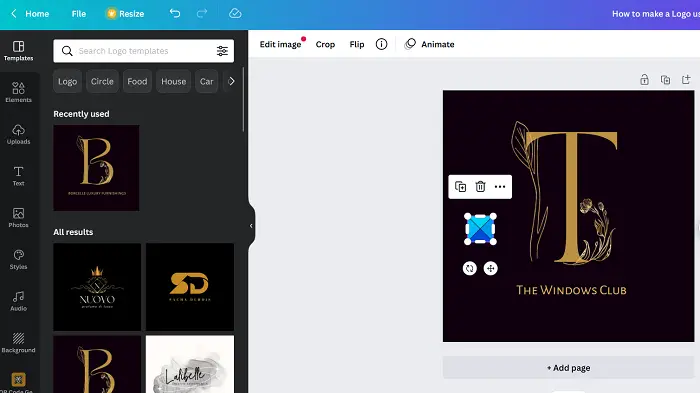Choose the SD gold logo template
700x393 pixels.
[x=190, y=287]
